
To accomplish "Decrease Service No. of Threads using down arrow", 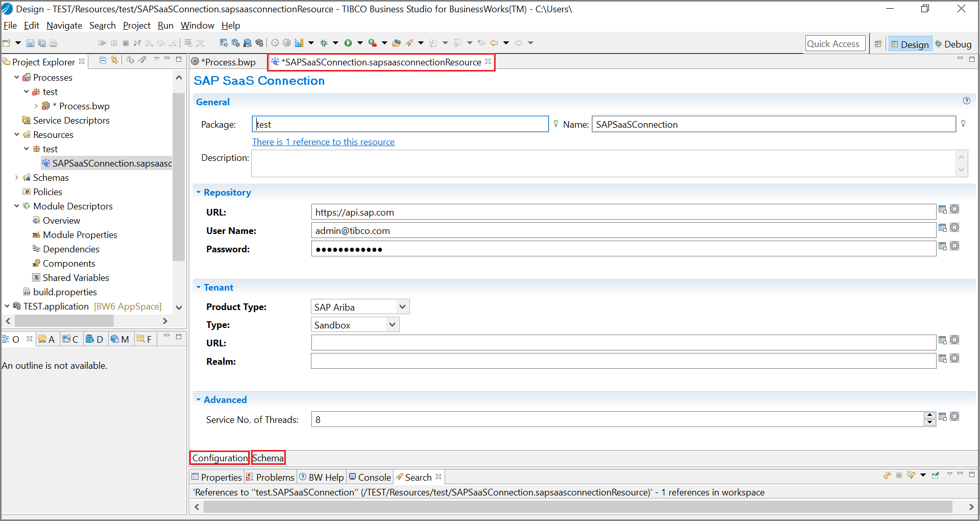I will click(929, 422).
